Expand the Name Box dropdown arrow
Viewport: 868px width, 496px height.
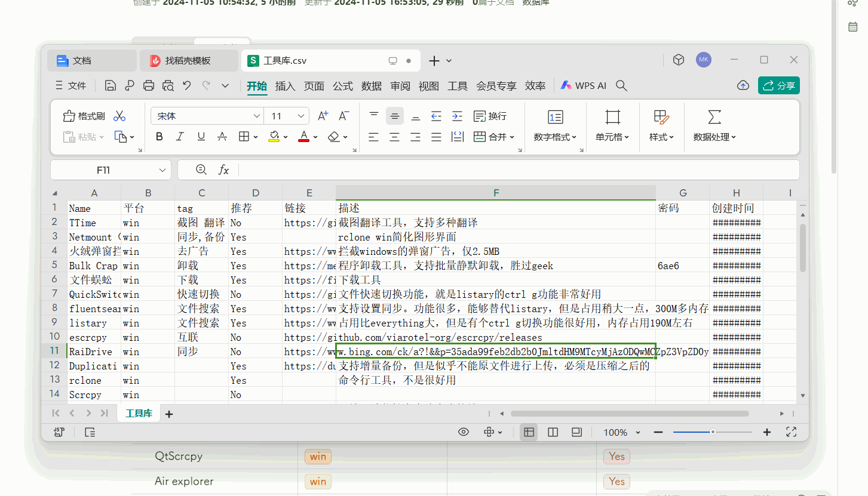pos(162,170)
